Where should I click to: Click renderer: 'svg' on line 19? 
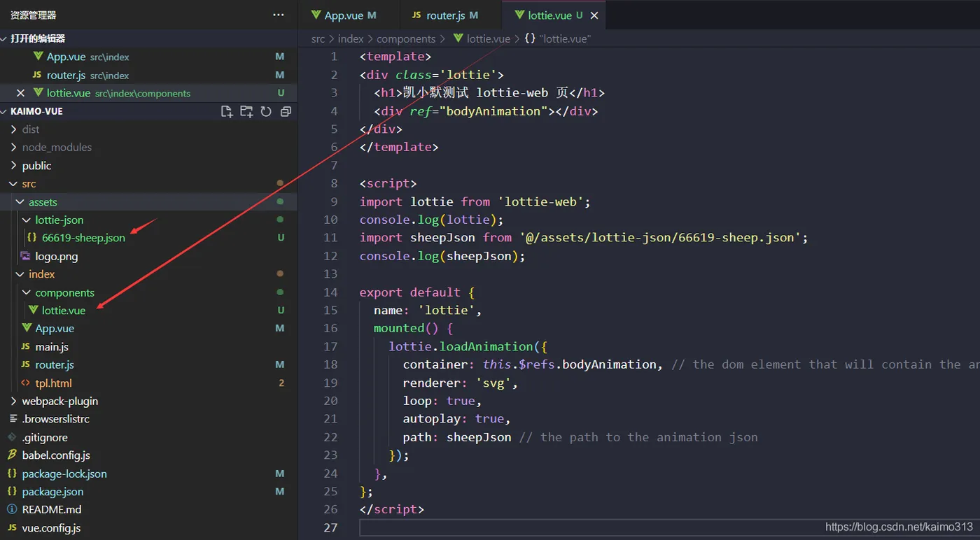tap(460, 383)
